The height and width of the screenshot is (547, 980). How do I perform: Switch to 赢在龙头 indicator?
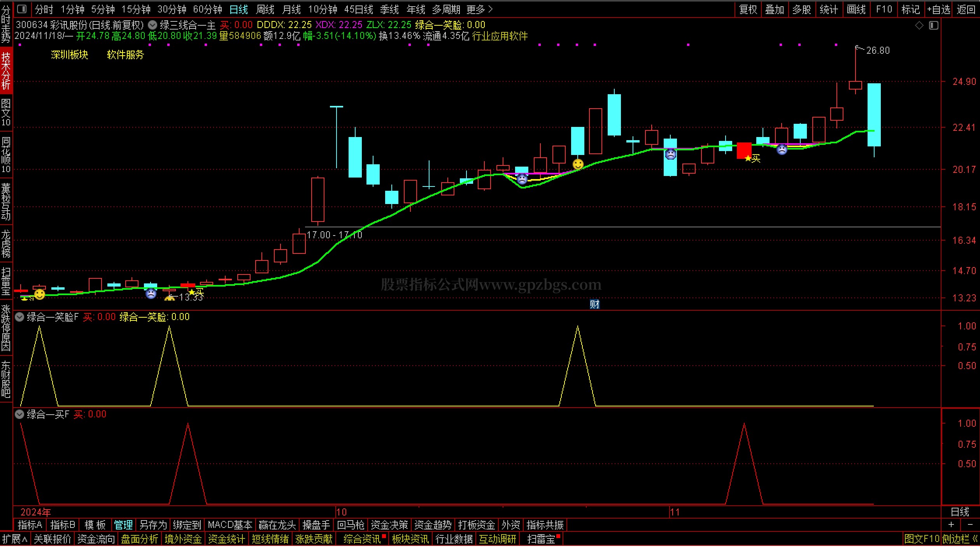(x=277, y=525)
